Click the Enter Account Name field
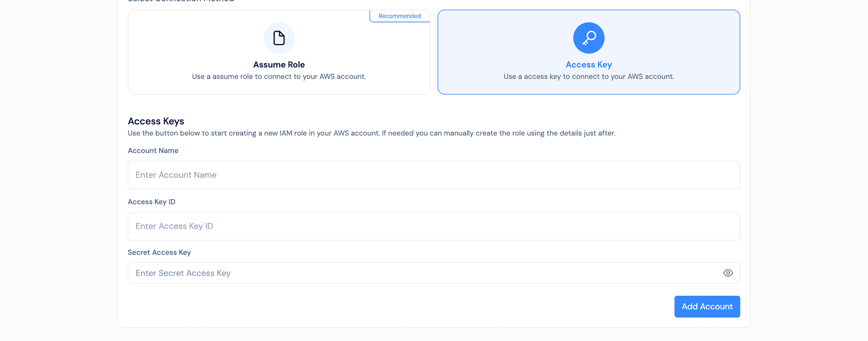 pyautogui.click(x=434, y=175)
